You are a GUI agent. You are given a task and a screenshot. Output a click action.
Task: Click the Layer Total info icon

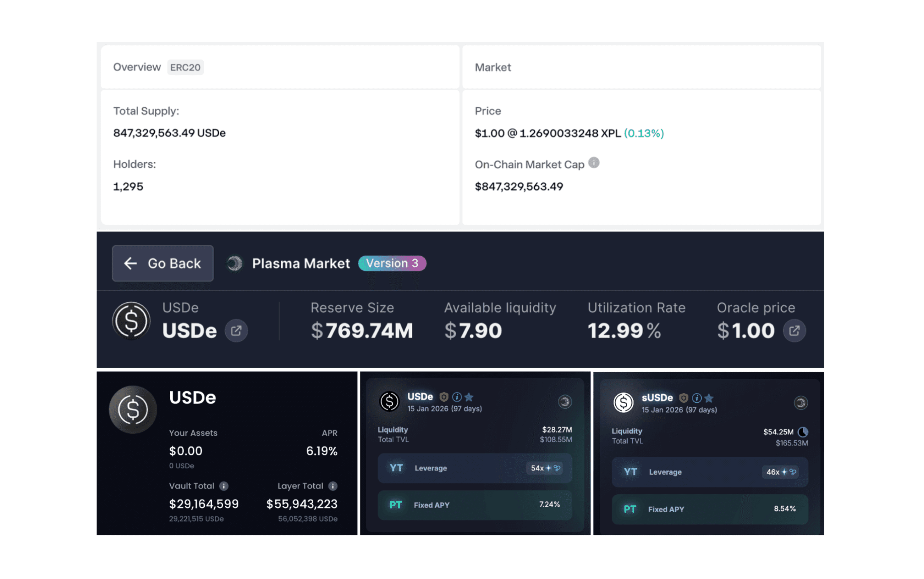coord(333,486)
